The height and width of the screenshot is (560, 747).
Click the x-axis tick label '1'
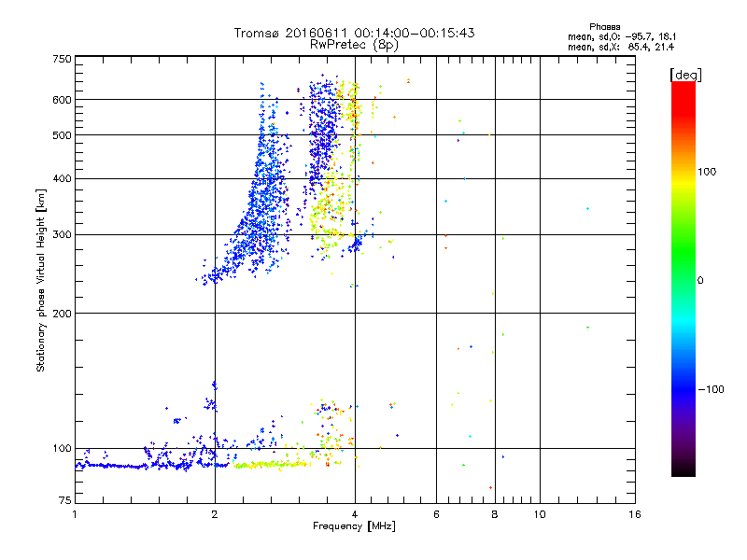coord(75,514)
